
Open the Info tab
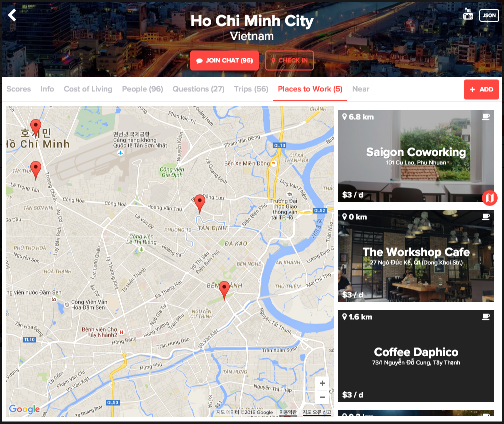47,89
